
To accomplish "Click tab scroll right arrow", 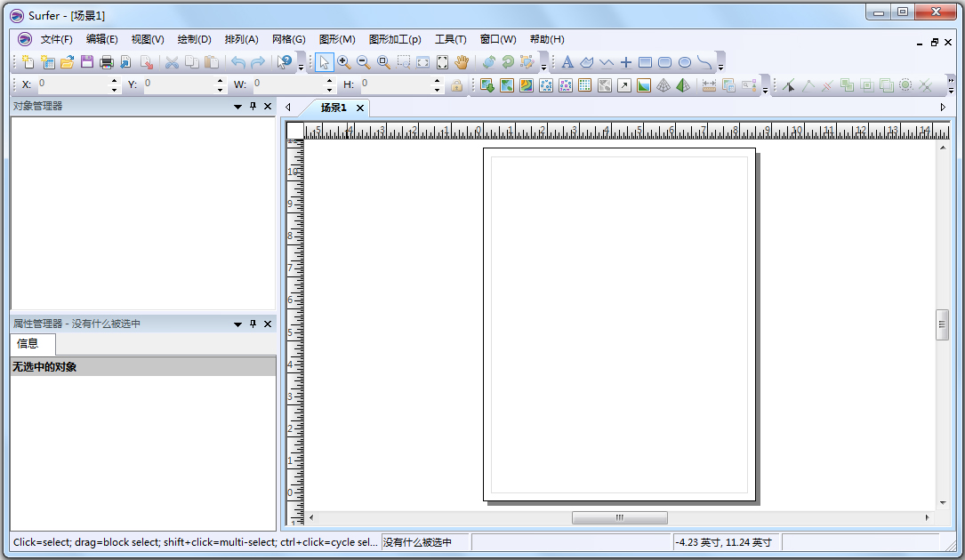I will tap(943, 107).
